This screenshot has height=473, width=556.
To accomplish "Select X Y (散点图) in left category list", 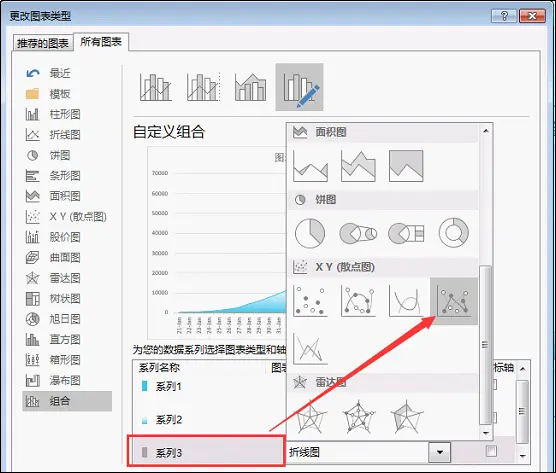I will (66, 216).
